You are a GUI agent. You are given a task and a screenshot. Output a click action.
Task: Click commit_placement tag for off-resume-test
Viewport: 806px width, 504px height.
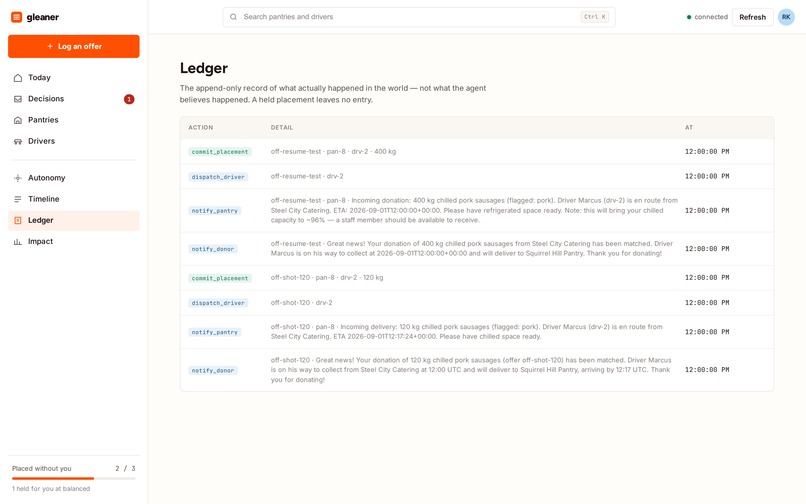220,152
